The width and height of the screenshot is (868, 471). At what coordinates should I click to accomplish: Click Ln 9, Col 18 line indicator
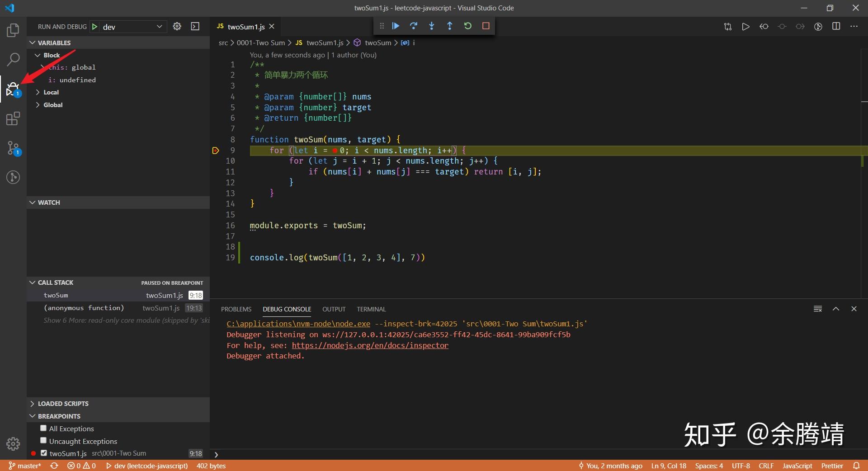pyautogui.click(x=668, y=466)
